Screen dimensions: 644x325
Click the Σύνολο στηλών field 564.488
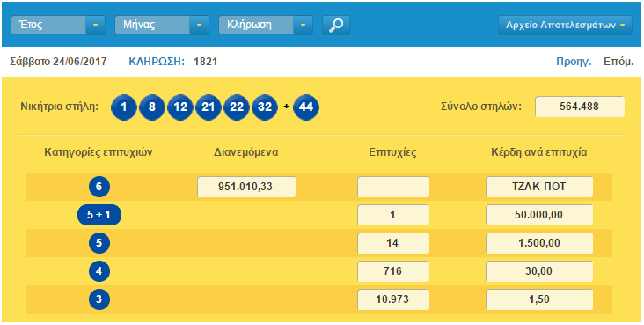pos(580,107)
